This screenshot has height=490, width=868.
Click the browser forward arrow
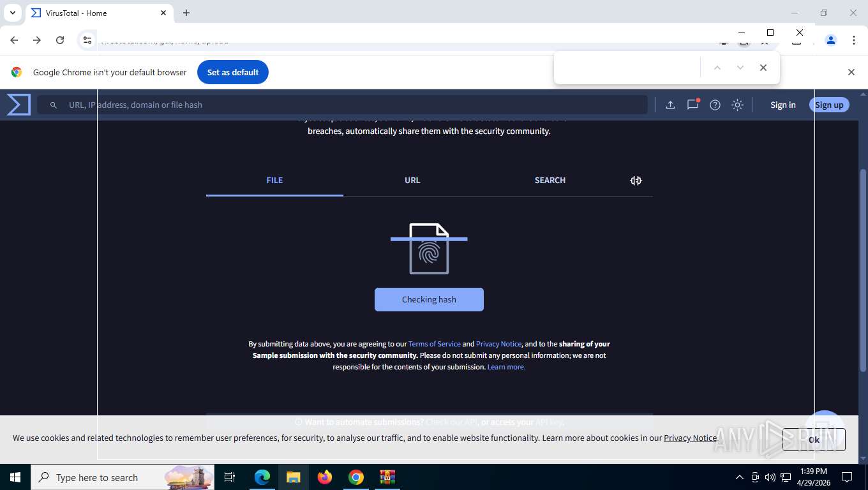[x=37, y=40]
